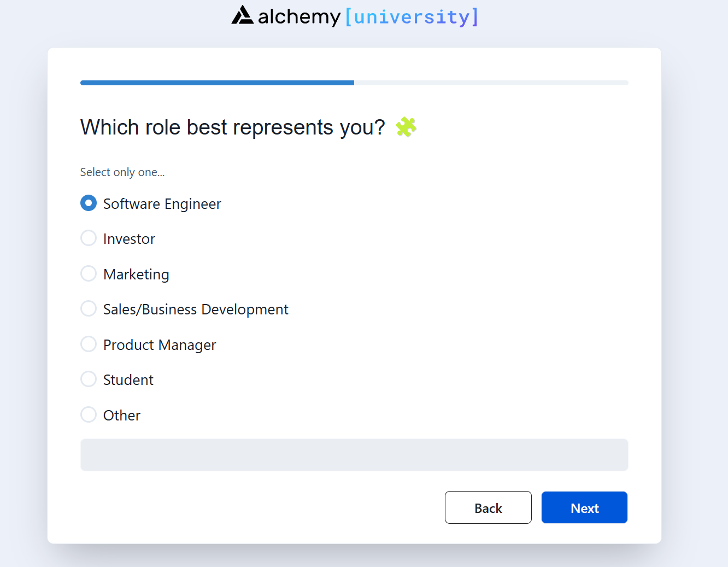The image size is (728, 567).
Task: Focus the text field below Other
Action: 354,455
